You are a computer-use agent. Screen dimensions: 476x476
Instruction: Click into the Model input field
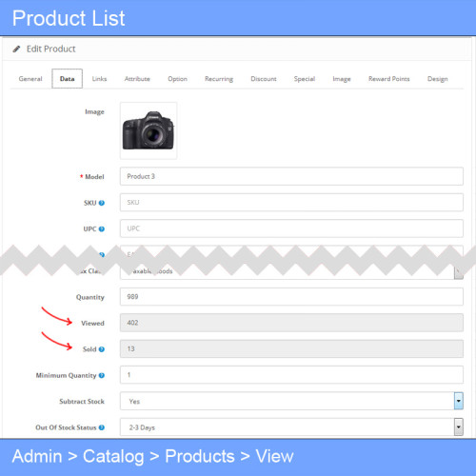coord(291,176)
